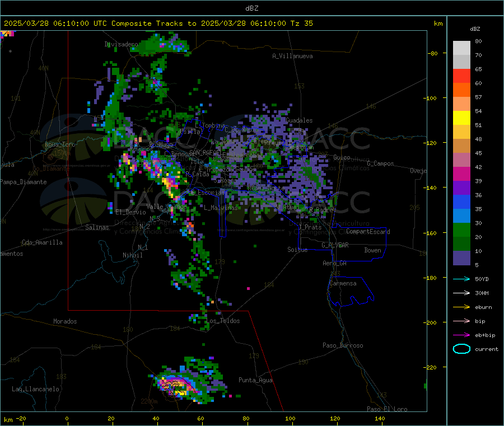Click the 'dBZ' title at the top center

(x=251, y=8)
